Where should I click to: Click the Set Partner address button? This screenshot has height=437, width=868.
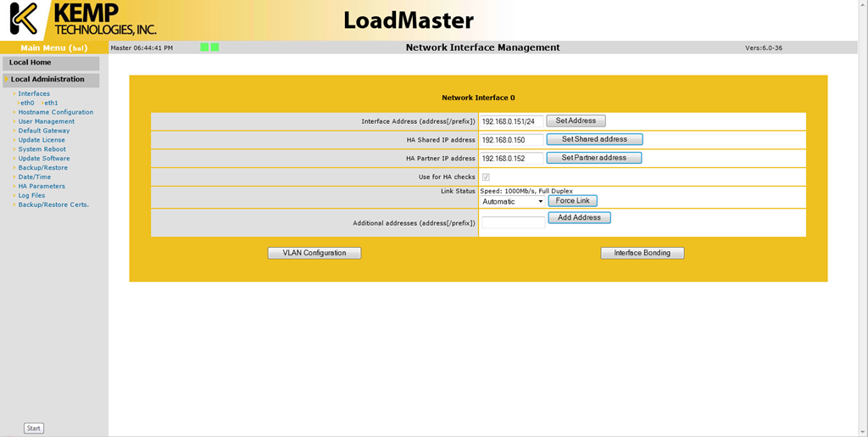[594, 158]
